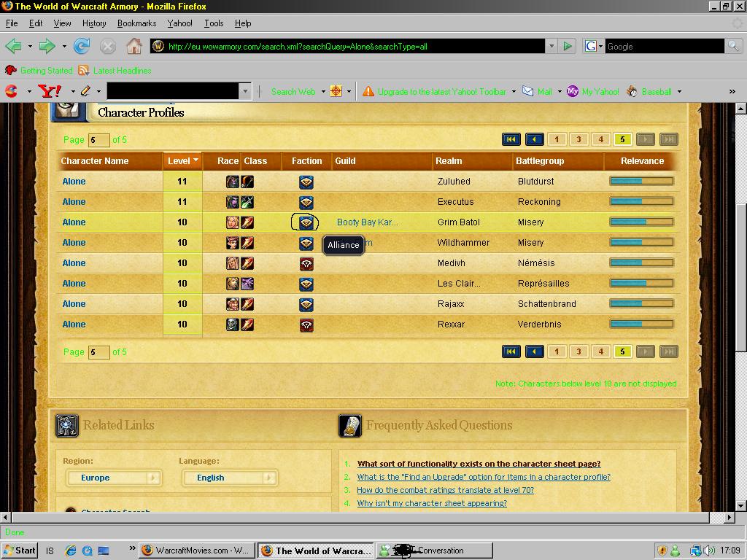Open the Yahoo! logo toolbar button
Image resolution: width=747 pixels, height=560 pixels.
pyautogui.click(x=50, y=91)
